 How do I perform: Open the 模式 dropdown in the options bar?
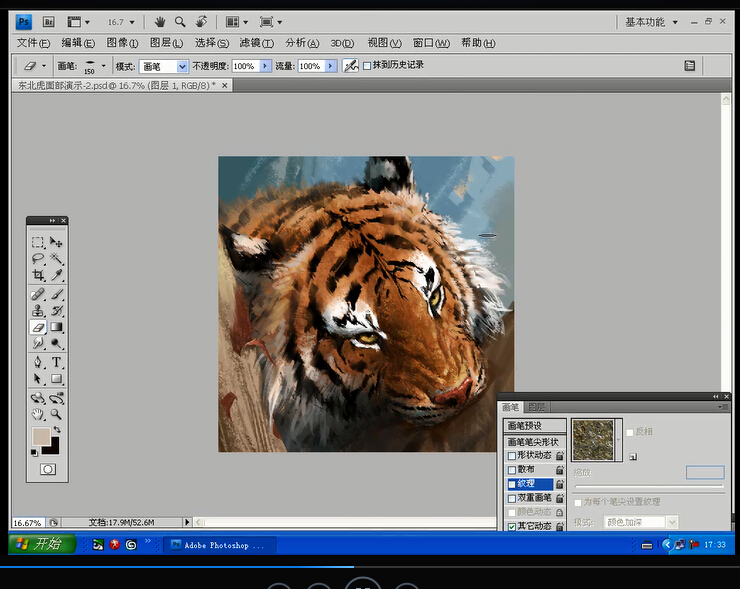[x=182, y=66]
